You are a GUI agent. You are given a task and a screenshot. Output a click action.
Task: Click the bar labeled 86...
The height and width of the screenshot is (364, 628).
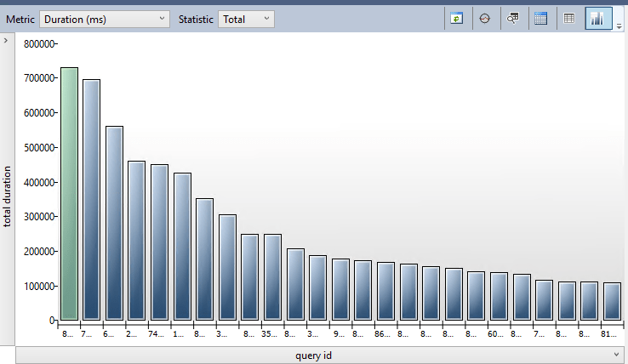pyautogui.click(x=385, y=291)
